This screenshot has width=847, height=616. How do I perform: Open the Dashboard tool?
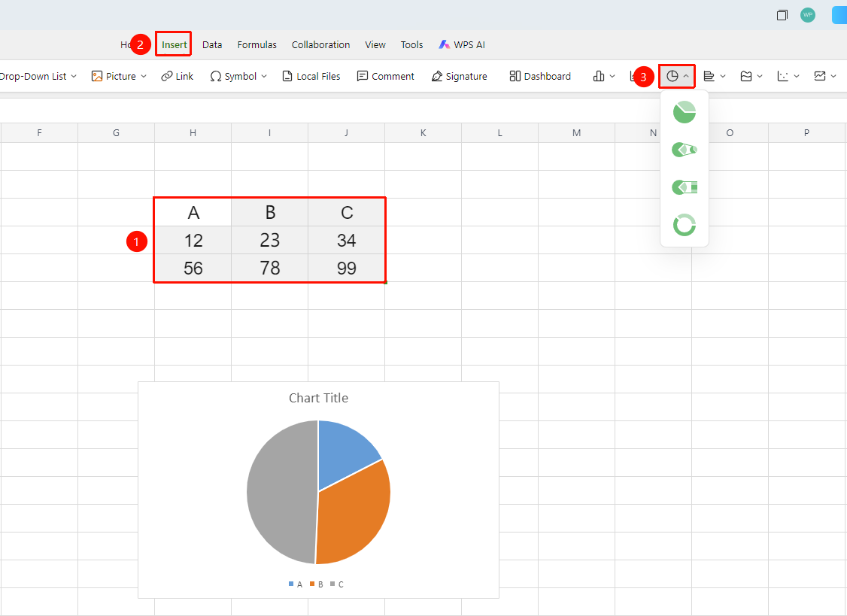(x=540, y=76)
